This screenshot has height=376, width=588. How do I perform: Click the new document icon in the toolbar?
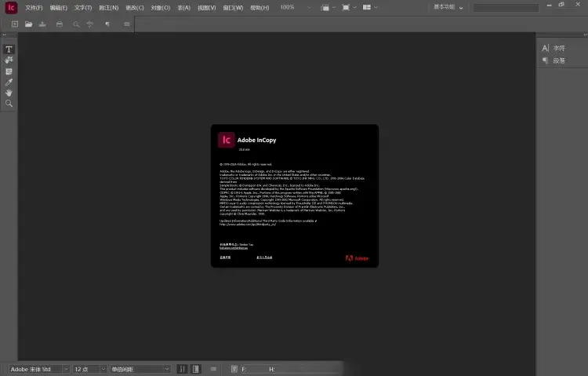point(14,24)
